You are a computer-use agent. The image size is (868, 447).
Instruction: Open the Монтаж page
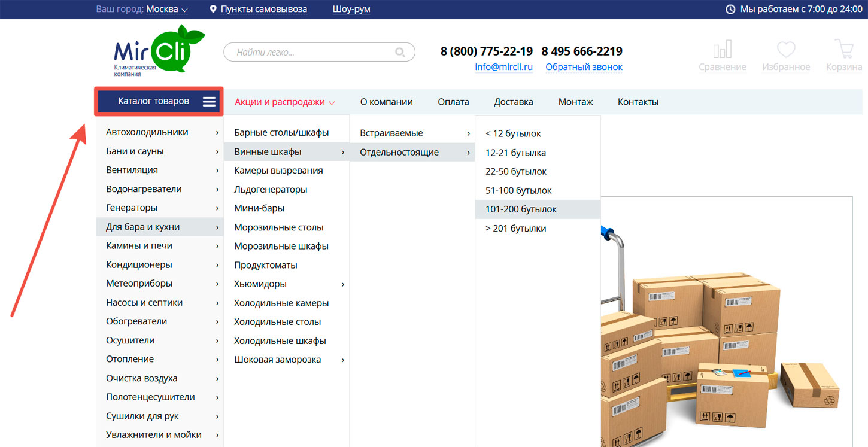[576, 102]
